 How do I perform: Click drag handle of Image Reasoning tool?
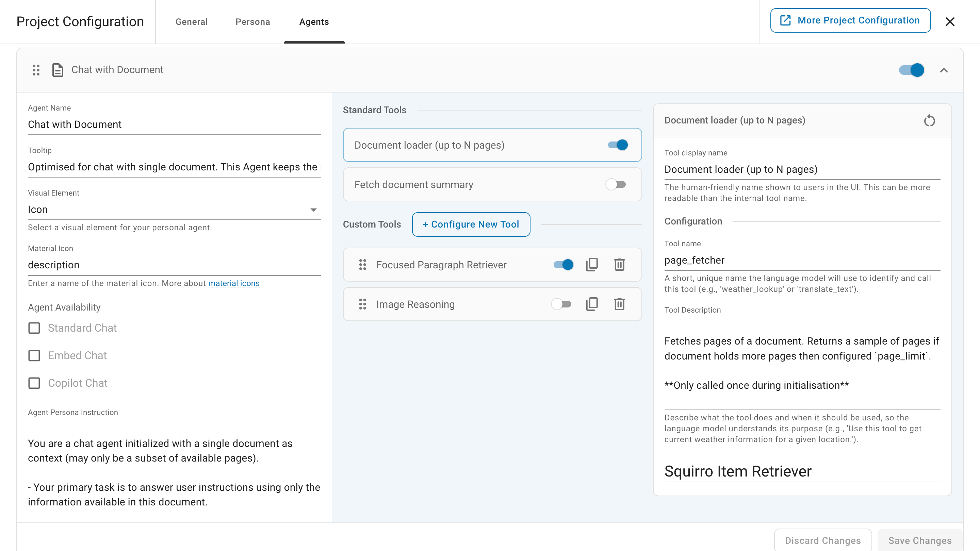[362, 304]
